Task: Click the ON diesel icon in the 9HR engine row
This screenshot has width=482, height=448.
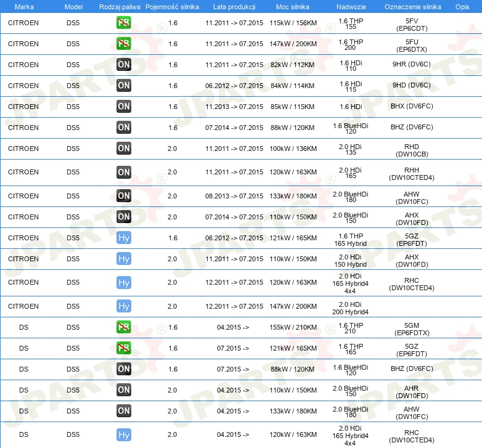Action: [x=123, y=65]
